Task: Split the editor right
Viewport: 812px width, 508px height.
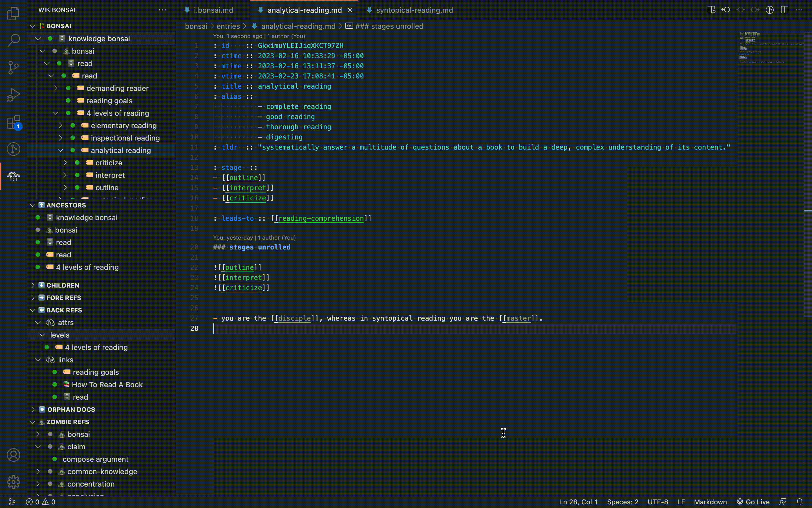Action: (x=784, y=10)
